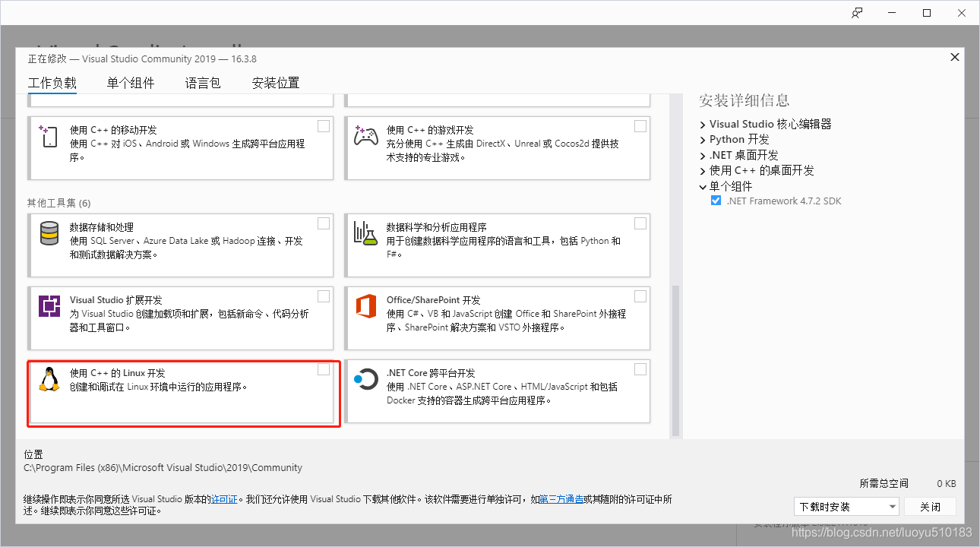The height and width of the screenshot is (547, 980).
Task: Switch to the 安装位置 tab
Action: 276,84
